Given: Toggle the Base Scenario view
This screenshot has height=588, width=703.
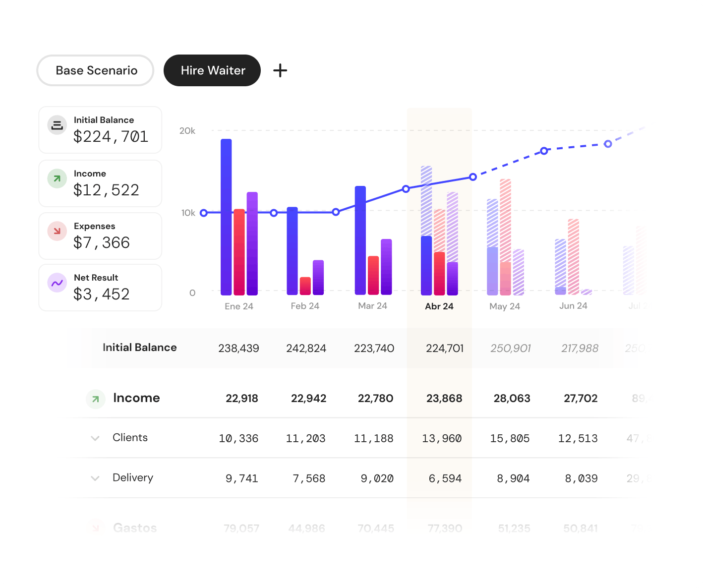Looking at the screenshot, I should click(95, 70).
